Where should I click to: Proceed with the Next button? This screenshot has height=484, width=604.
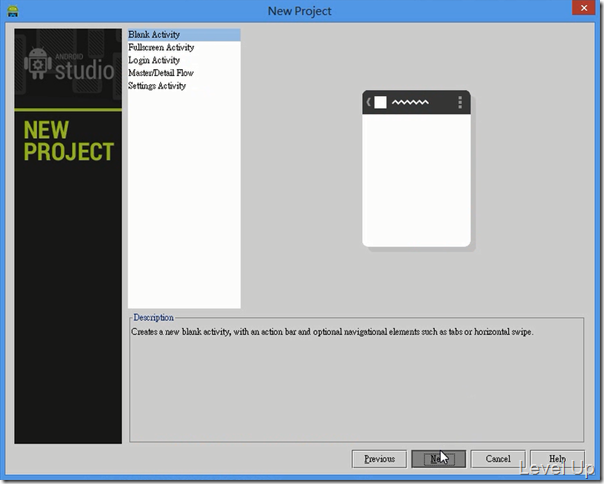coord(439,459)
